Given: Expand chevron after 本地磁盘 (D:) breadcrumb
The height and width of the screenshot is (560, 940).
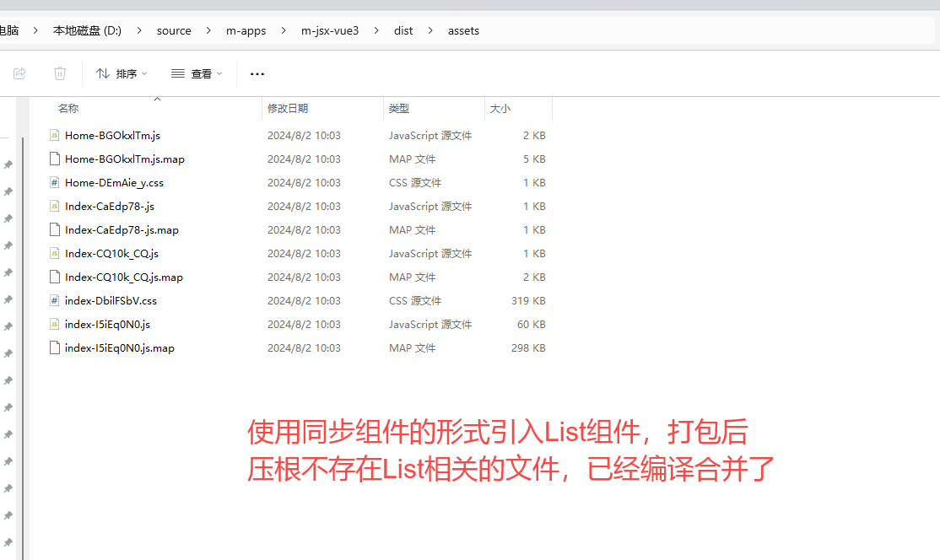Looking at the screenshot, I should (139, 30).
